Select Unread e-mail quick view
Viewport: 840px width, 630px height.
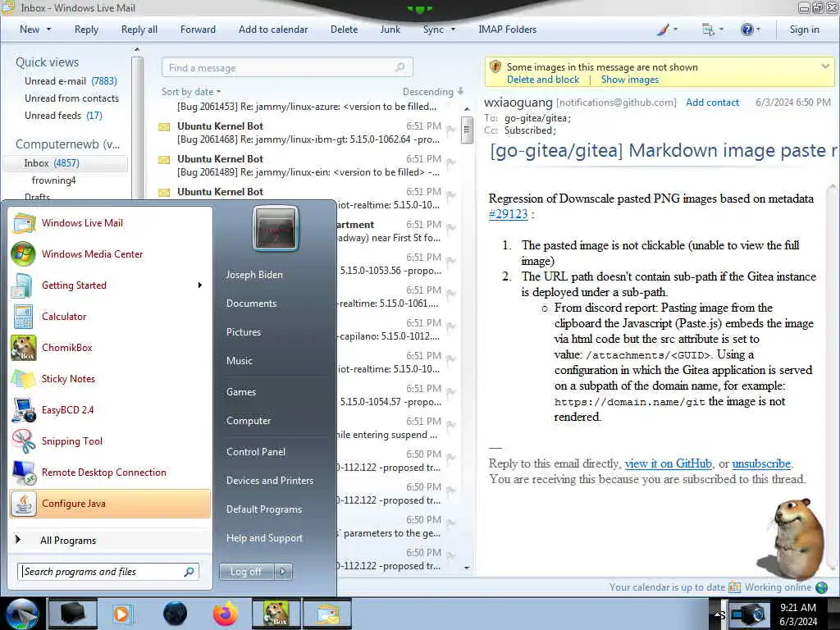tap(71, 81)
